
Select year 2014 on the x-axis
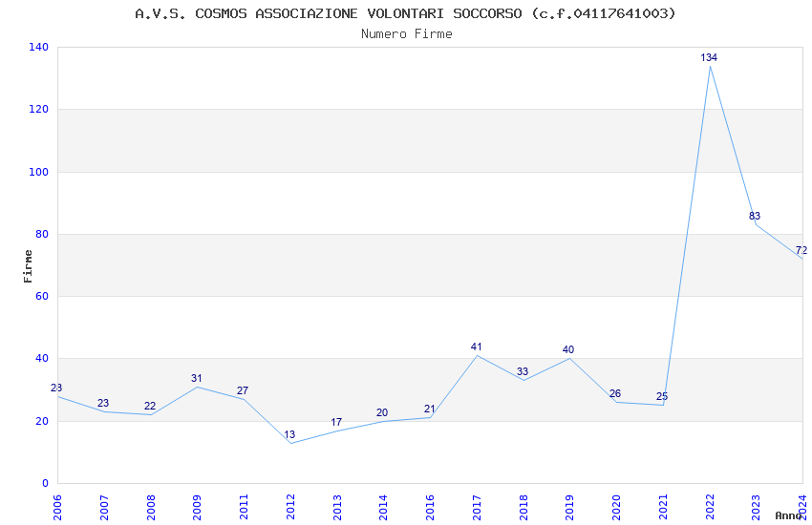pos(384,507)
